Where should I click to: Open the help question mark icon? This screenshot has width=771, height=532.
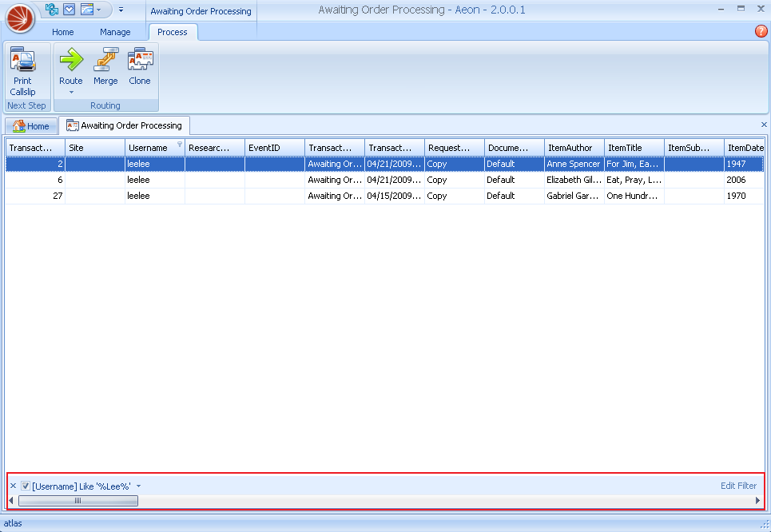pyautogui.click(x=761, y=31)
